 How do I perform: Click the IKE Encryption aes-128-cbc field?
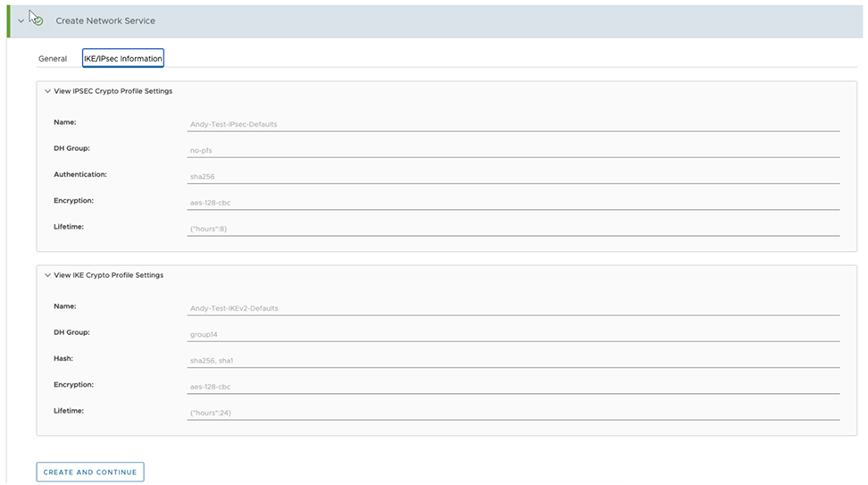(513, 386)
